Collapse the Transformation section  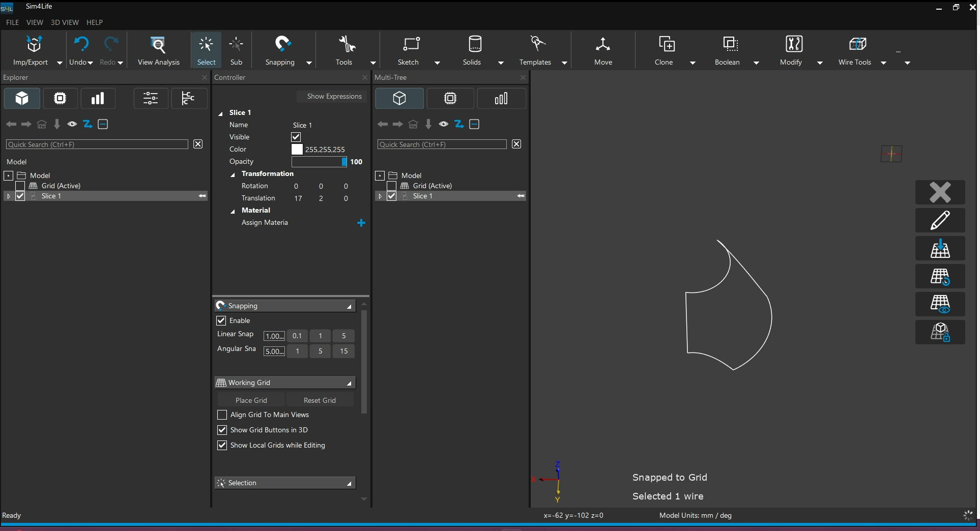point(233,174)
